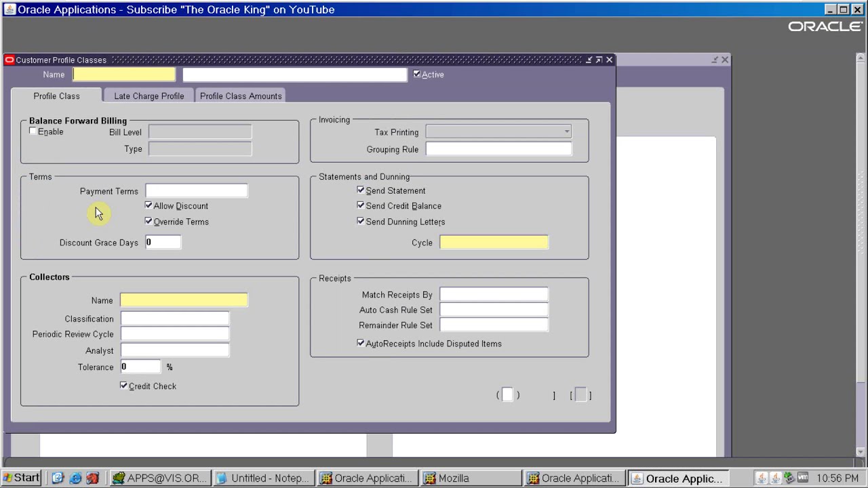Click the green tray icon before the clock
The width and height of the screenshot is (868, 488).
[x=789, y=478]
